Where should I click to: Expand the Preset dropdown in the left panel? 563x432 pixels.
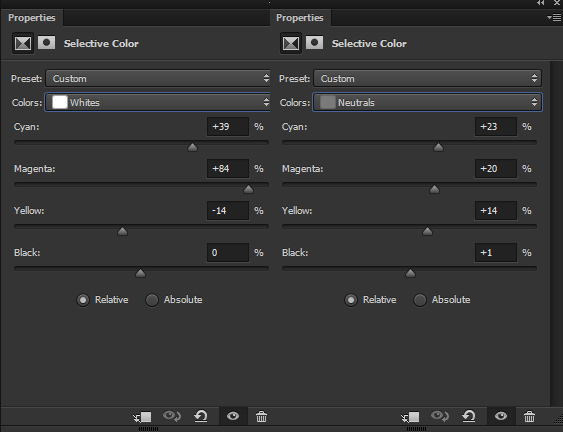point(158,78)
